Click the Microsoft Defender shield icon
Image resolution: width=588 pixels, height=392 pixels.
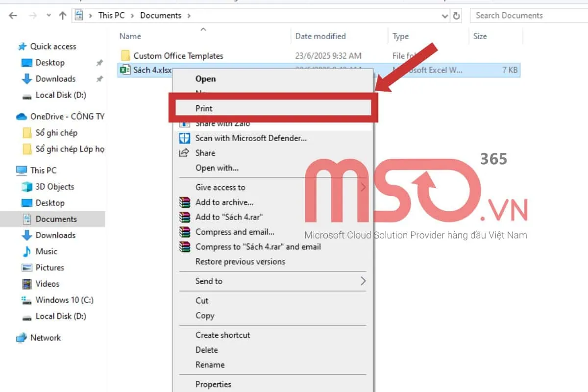[184, 138]
